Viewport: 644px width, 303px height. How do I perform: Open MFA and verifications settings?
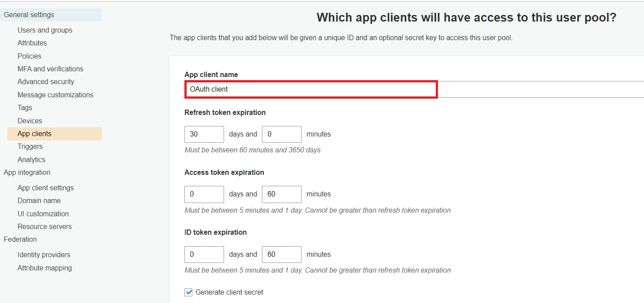coord(50,69)
